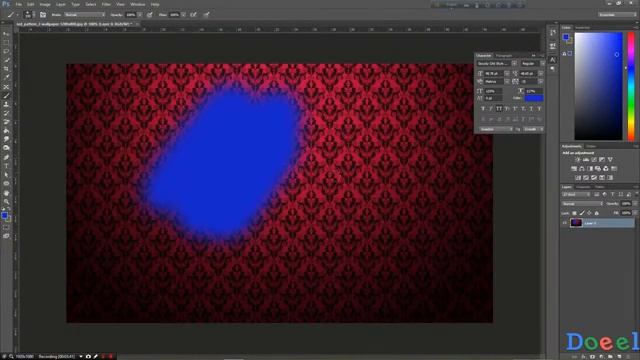The width and height of the screenshot is (640, 360).
Task: Toggle All Caps in Character panel
Action: coord(499,109)
